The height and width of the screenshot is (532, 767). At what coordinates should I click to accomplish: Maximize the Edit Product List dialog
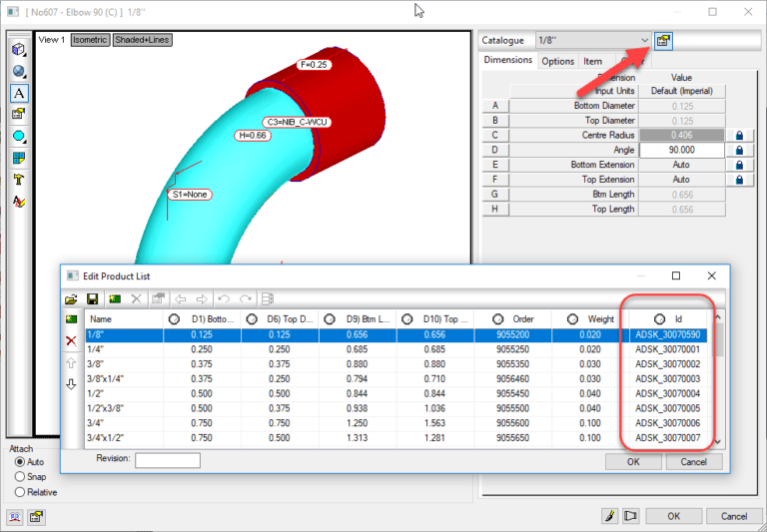(x=676, y=275)
